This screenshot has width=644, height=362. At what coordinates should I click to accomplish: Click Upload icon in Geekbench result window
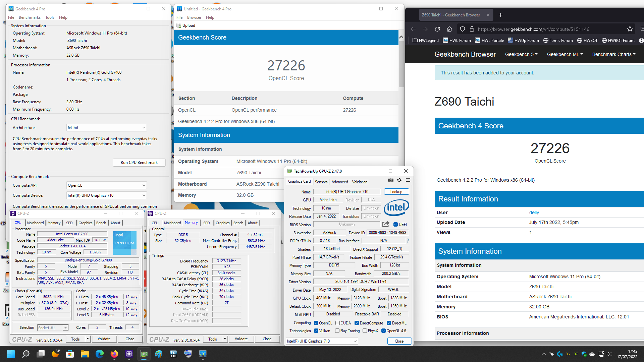click(179, 25)
